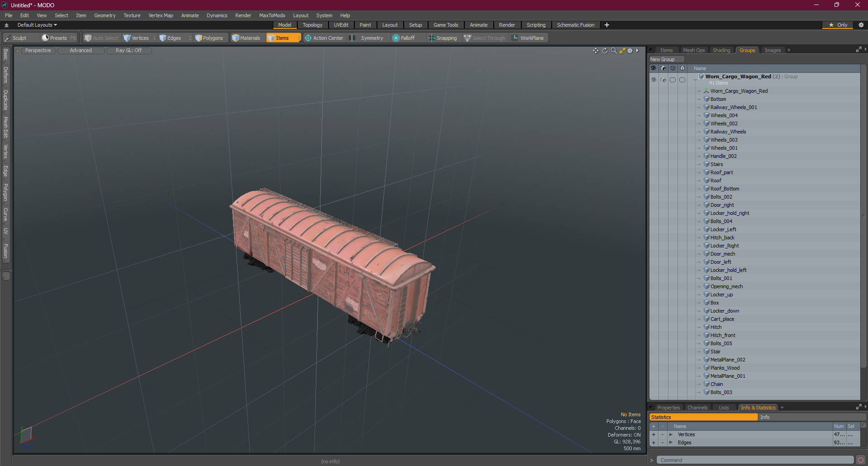868x466 pixels.
Task: Switch to Polygons selection mode
Action: coord(209,38)
